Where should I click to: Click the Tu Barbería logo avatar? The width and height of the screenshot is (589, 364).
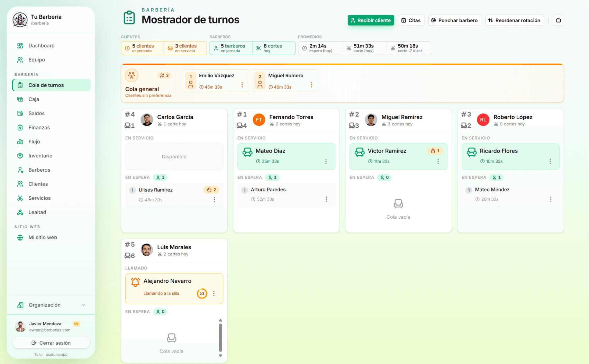pos(20,20)
